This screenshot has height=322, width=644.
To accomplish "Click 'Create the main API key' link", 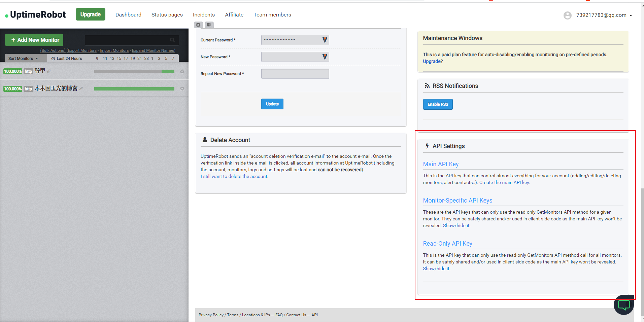I will [x=504, y=182].
